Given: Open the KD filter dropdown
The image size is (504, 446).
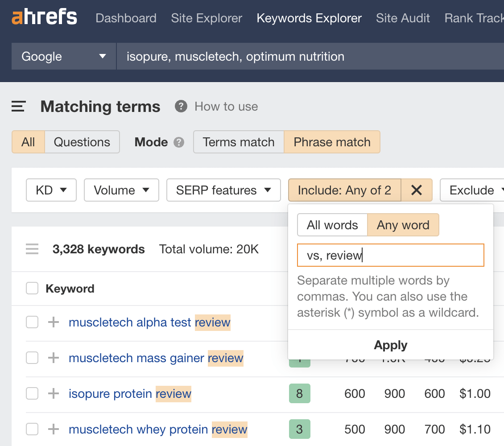Looking at the screenshot, I should (51, 190).
